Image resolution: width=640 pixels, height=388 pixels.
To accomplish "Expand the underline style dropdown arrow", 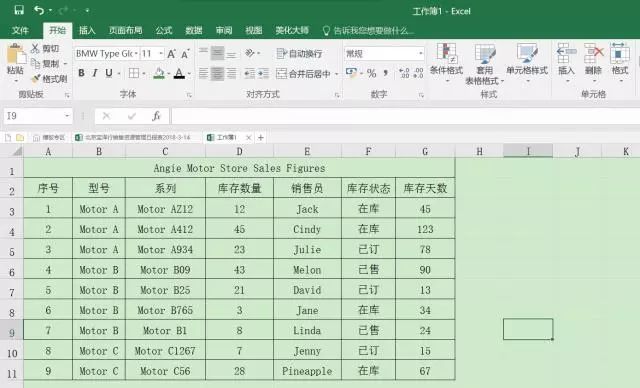I will (x=119, y=74).
